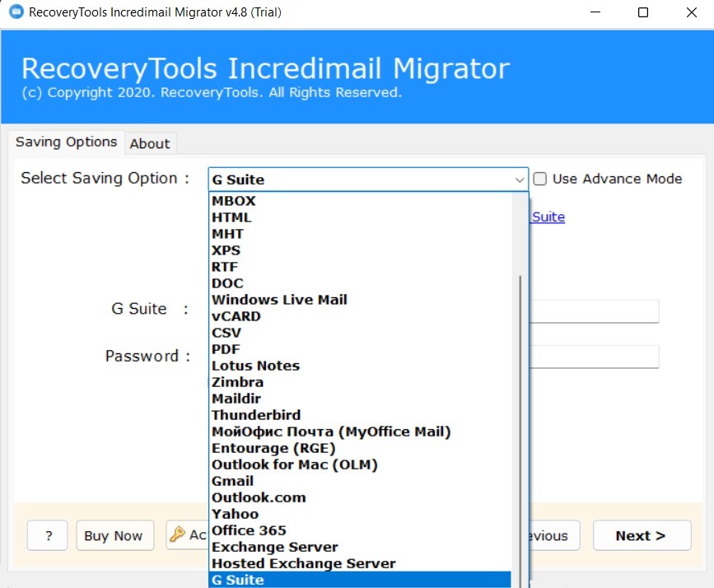This screenshot has height=588, width=714.
Task: Enable the Use Advance Mode checkbox
Action: point(540,179)
